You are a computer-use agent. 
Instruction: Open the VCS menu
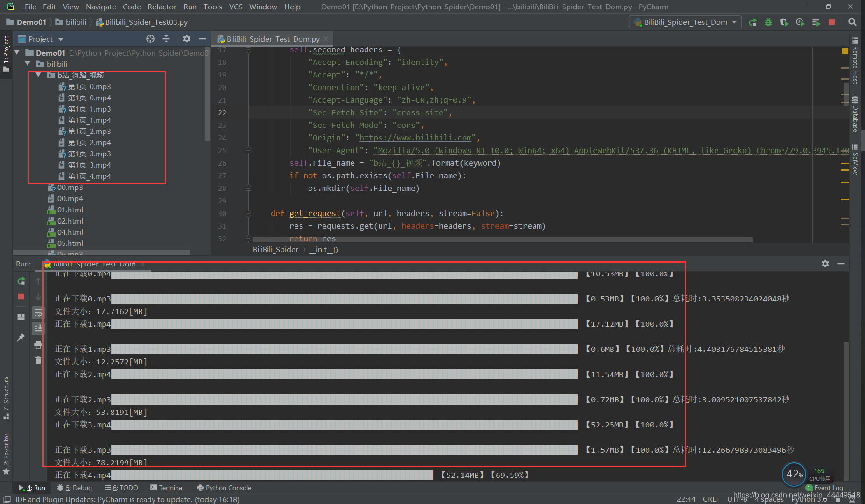(x=236, y=7)
